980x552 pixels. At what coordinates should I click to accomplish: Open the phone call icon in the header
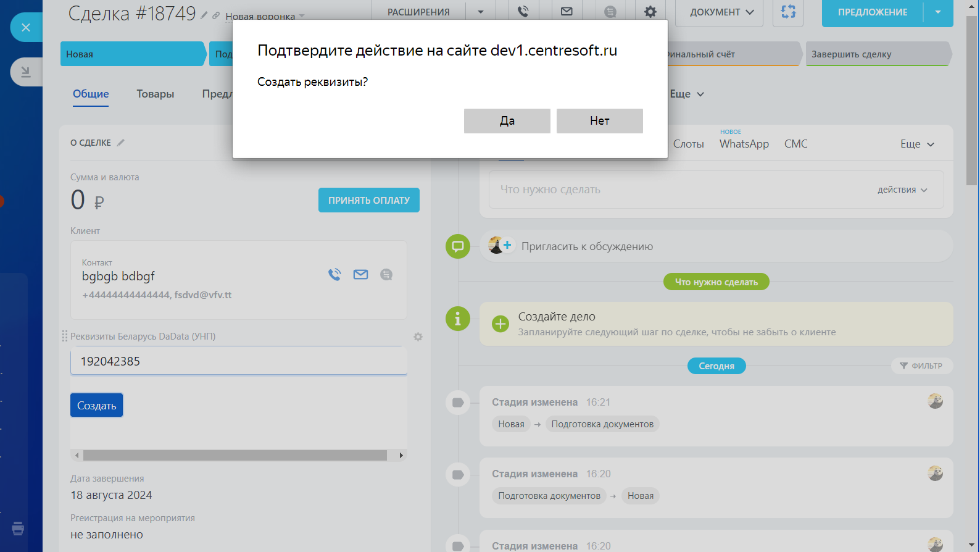point(523,12)
